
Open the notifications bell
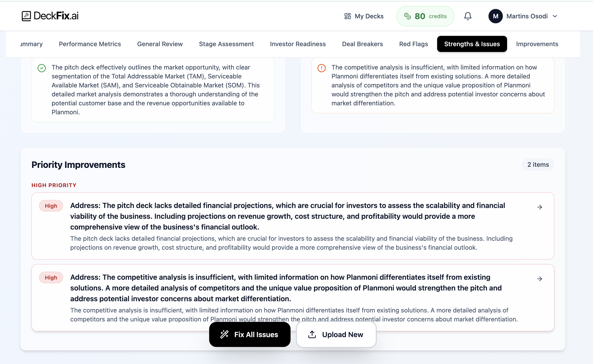point(468,16)
